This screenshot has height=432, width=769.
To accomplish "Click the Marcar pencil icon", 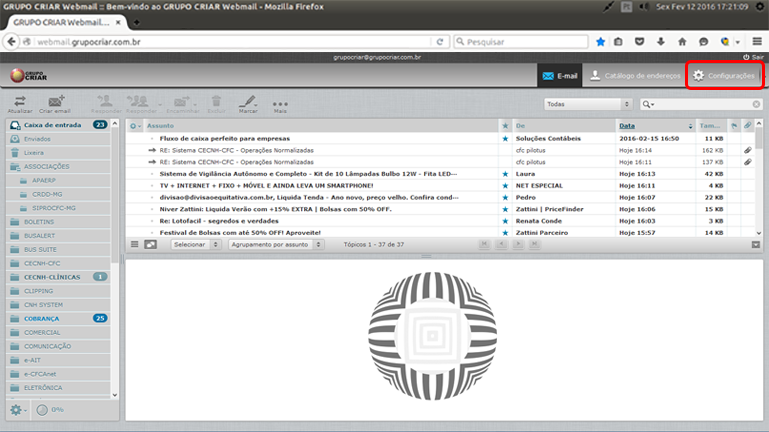I will pyautogui.click(x=248, y=104).
